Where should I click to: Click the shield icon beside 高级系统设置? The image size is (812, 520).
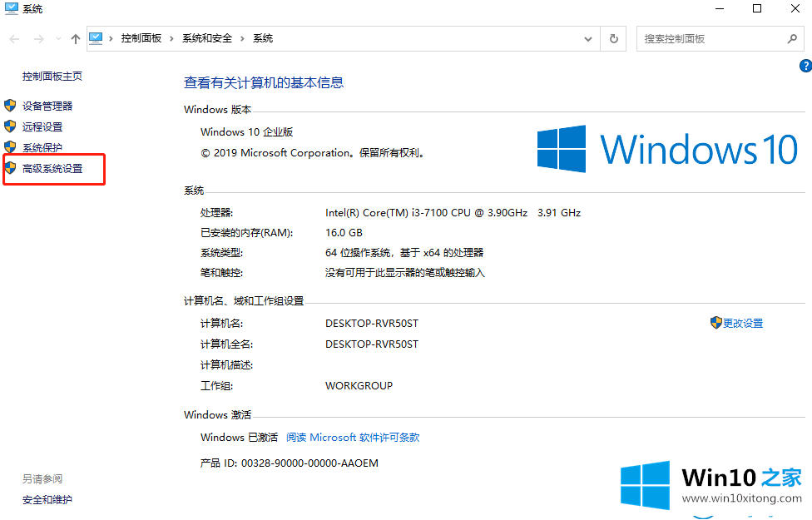(x=10, y=168)
